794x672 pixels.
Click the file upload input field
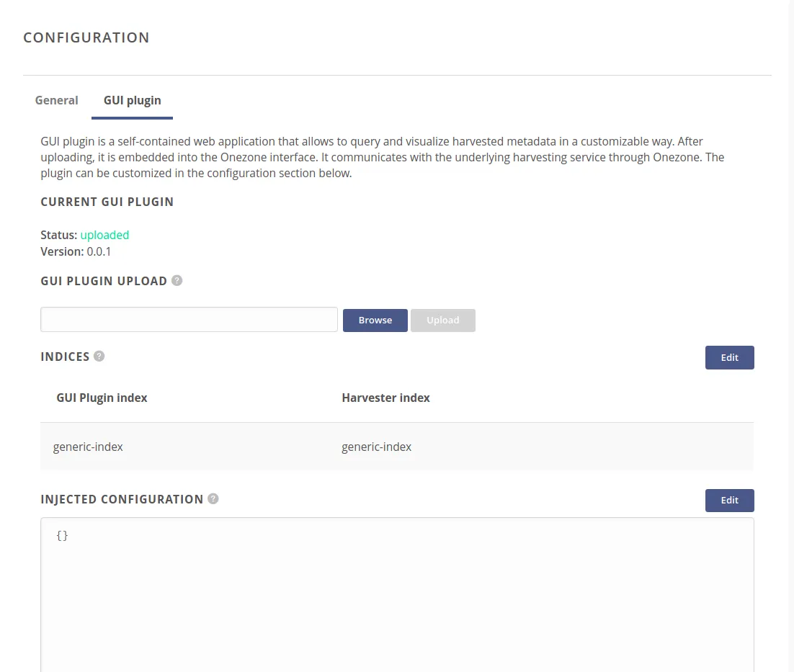click(189, 319)
